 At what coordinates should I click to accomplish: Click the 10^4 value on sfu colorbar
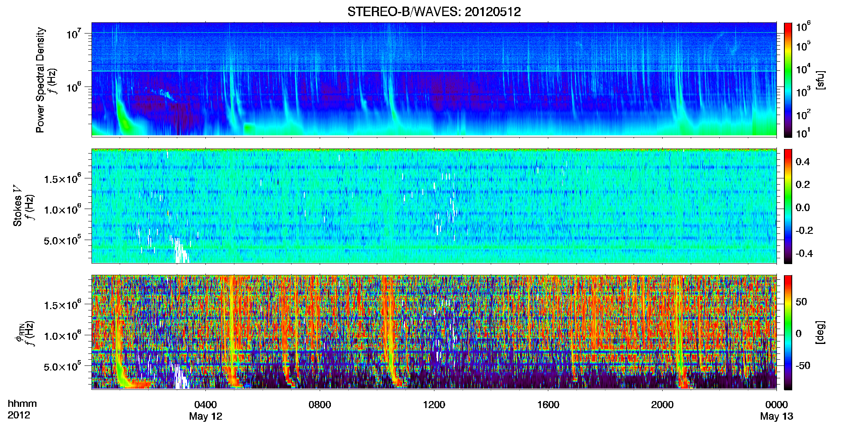pos(803,69)
